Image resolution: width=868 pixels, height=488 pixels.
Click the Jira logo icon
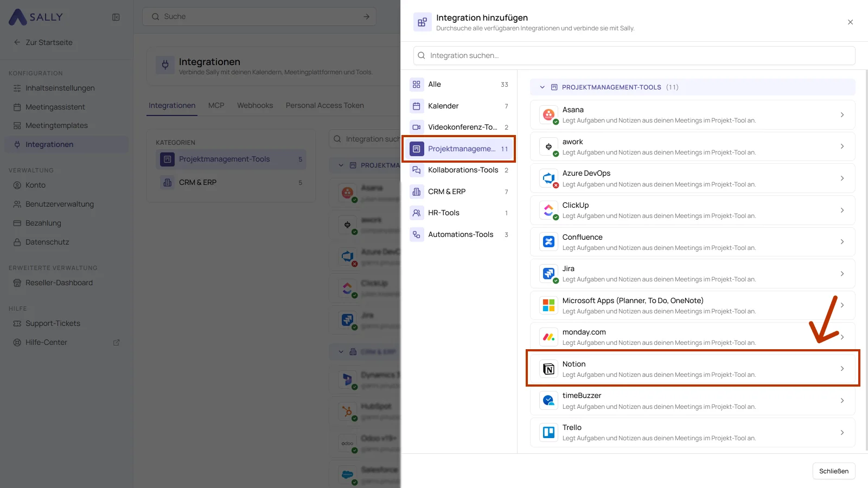[x=548, y=273]
